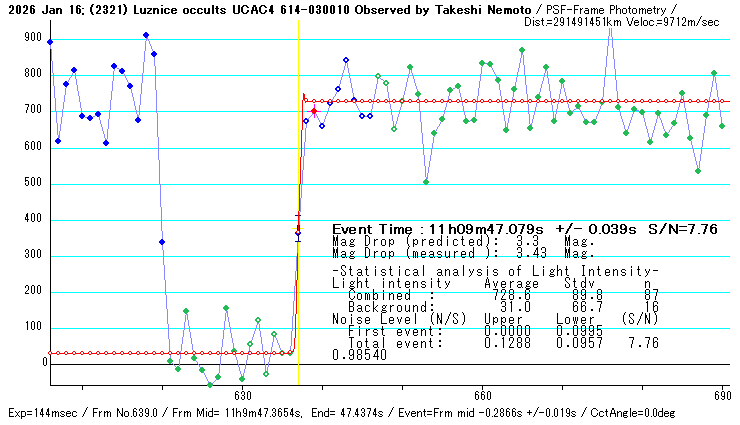Click the yellow vertical event line
740x425 pixels.
tap(299, 150)
